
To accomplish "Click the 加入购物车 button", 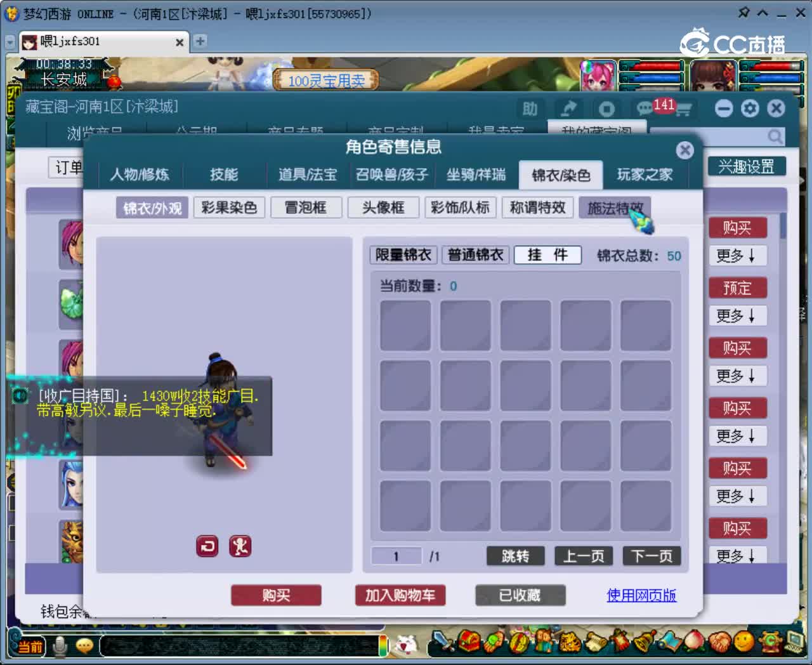I will 400,595.
